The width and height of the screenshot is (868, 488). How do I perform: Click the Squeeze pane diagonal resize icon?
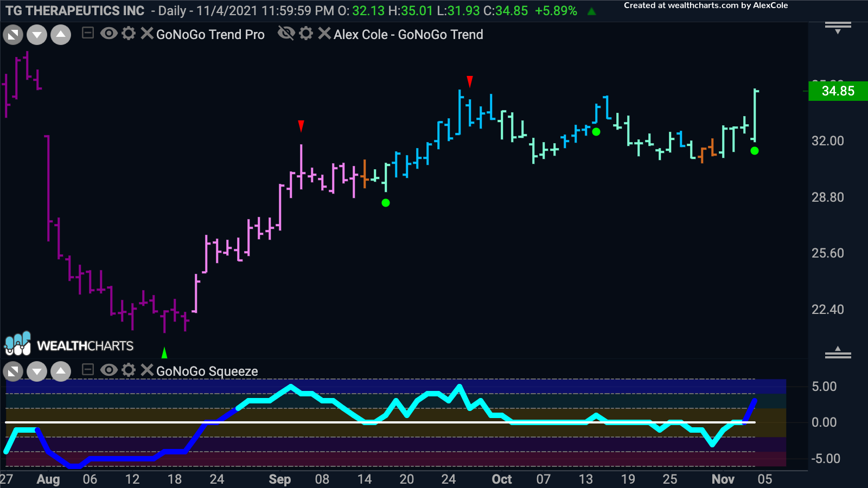(13, 371)
